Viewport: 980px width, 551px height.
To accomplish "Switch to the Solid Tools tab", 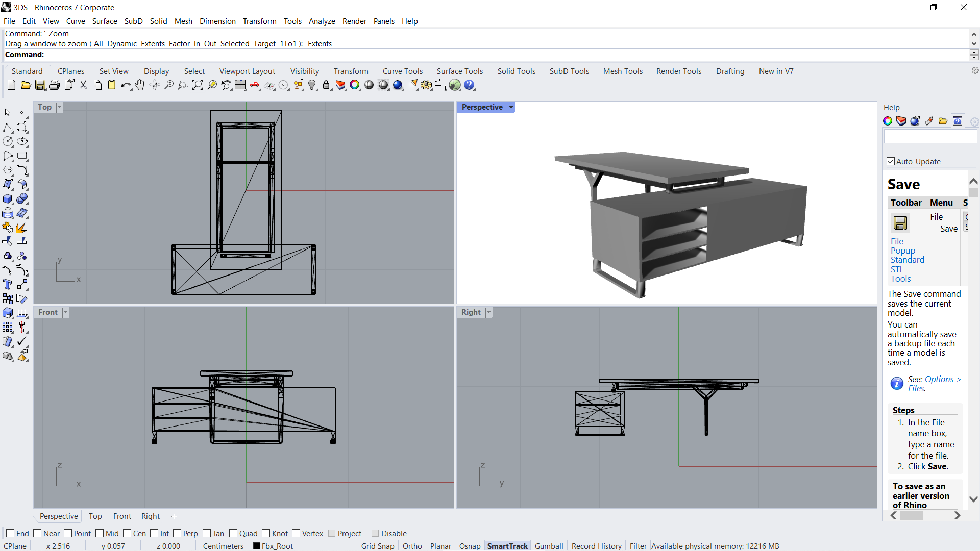I will point(517,71).
